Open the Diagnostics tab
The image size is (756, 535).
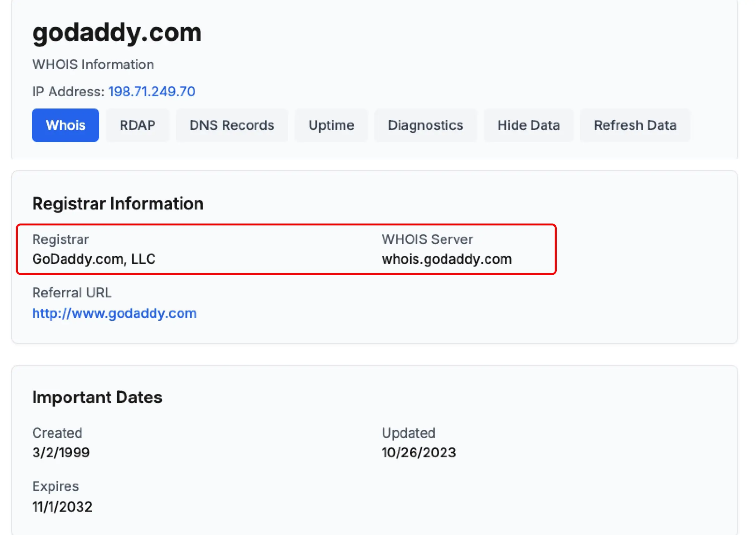point(425,125)
